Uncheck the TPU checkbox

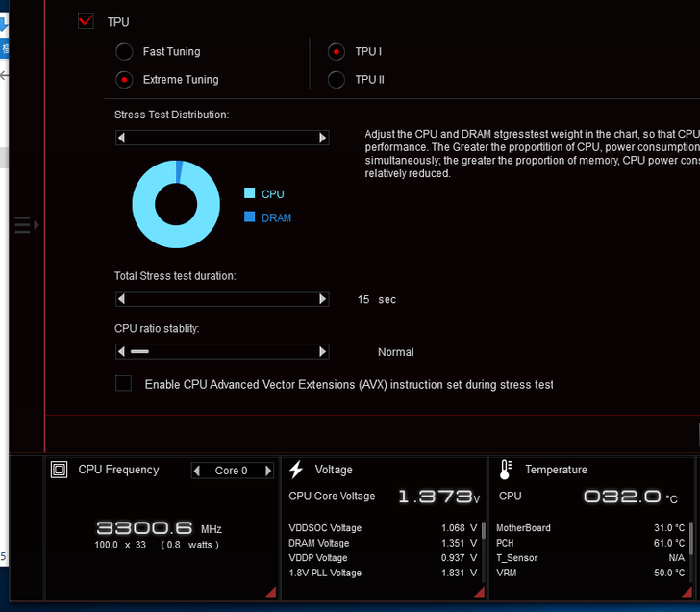coord(86,21)
